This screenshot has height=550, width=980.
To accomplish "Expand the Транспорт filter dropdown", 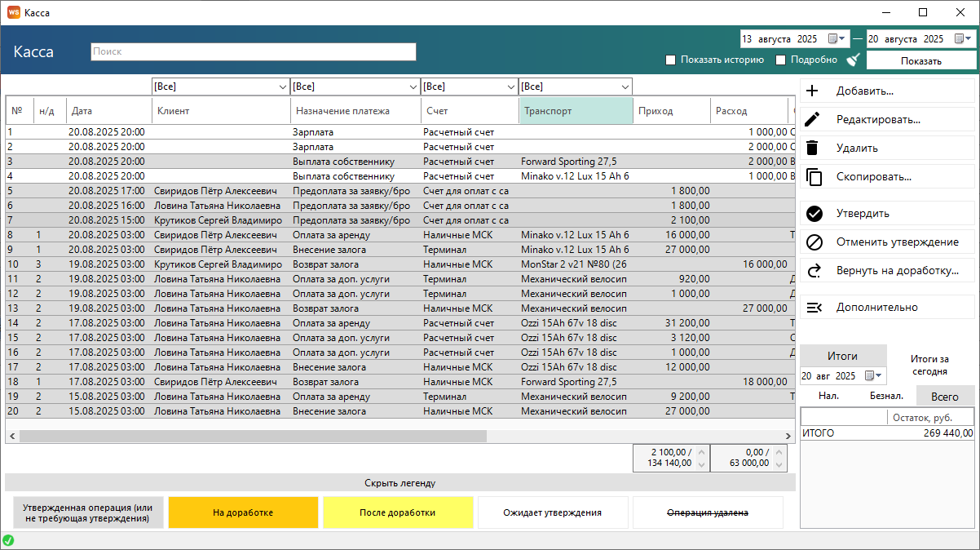I will (x=625, y=86).
